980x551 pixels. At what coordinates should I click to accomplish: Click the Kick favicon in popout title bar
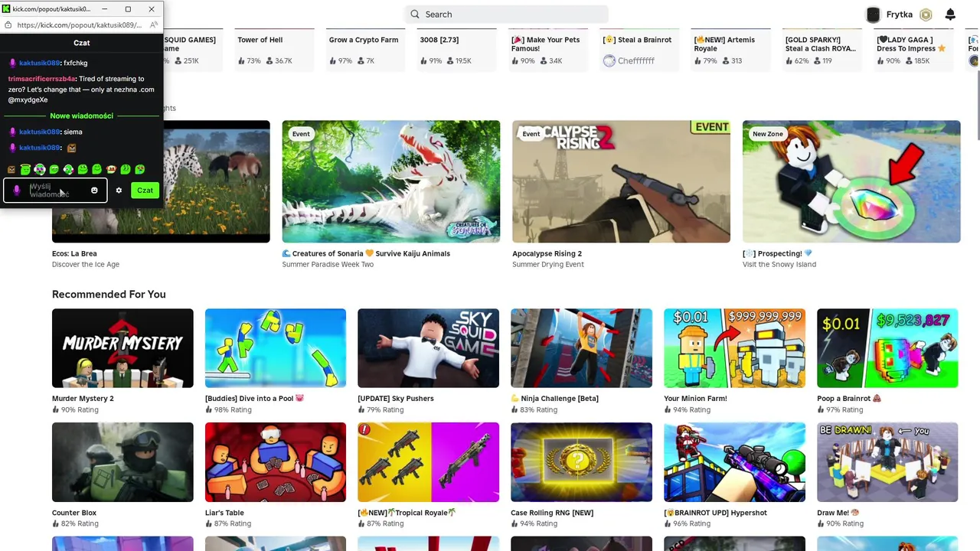click(6, 8)
